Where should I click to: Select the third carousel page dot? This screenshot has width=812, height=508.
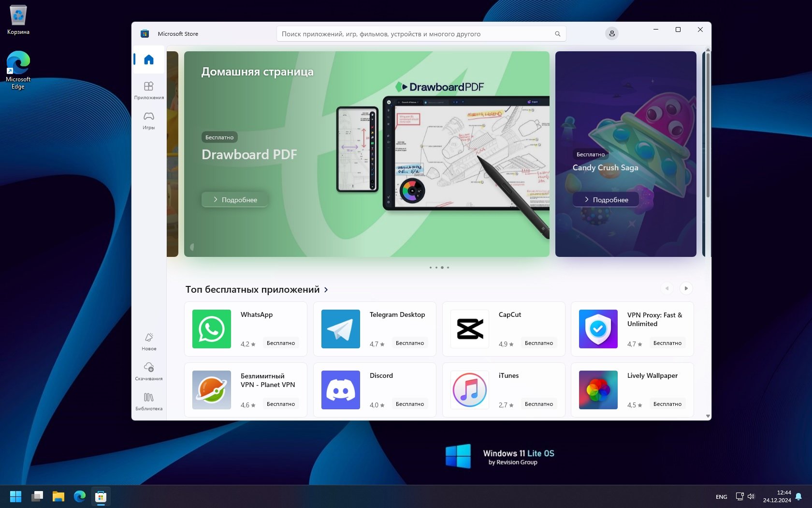coord(442,268)
